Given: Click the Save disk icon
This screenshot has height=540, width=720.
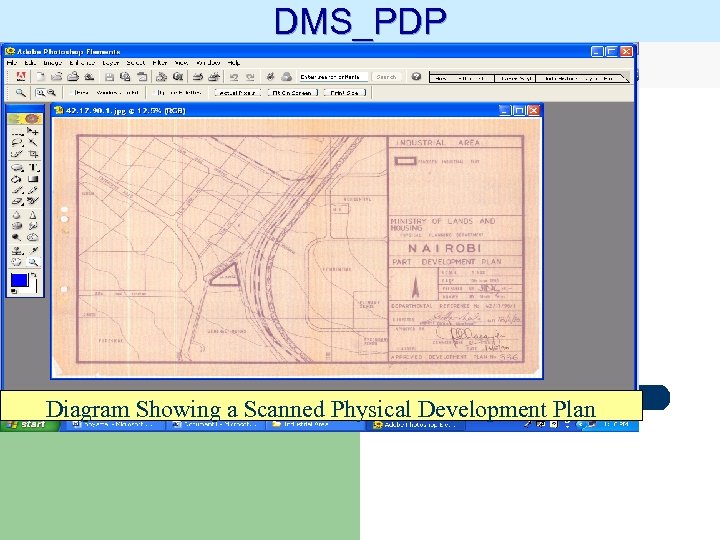Looking at the screenshot, I should tap(109, 77).
